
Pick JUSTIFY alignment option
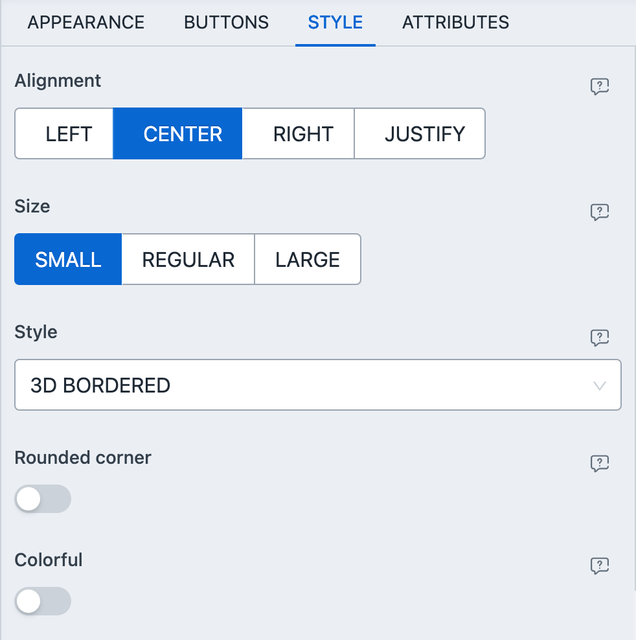(x=425, y=134)
